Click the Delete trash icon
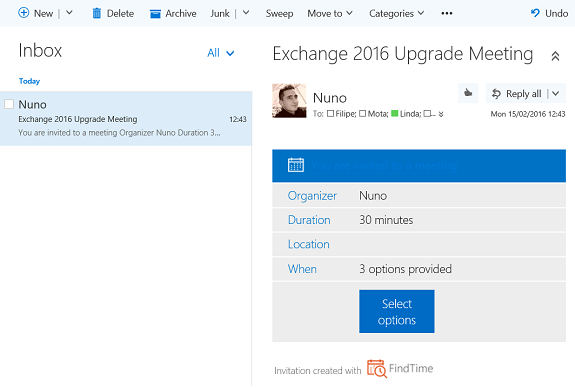This screenshot has width=575, height=388. pyautogui.click(x=96, y=13)
